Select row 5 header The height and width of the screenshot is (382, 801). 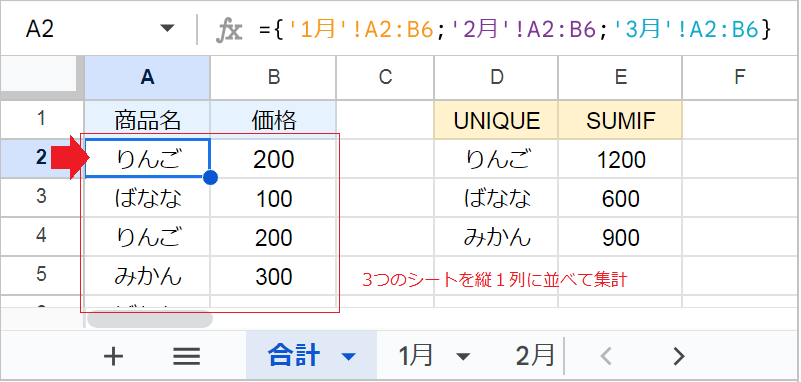pos(41,275)
